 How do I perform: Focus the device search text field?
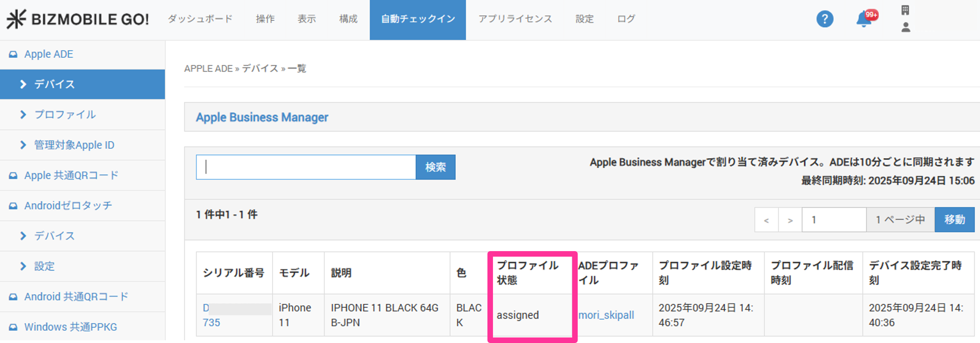[306, 167]
